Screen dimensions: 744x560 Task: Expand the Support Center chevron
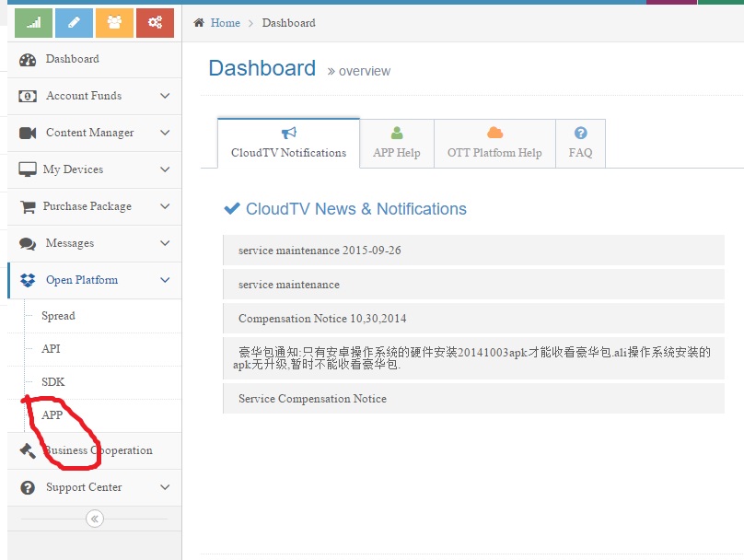165,487
